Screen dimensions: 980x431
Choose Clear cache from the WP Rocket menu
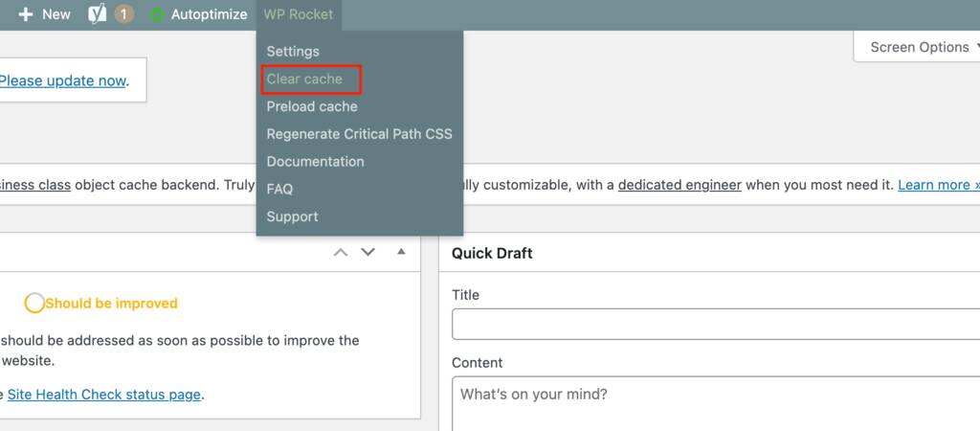click(x=304, y=79)
